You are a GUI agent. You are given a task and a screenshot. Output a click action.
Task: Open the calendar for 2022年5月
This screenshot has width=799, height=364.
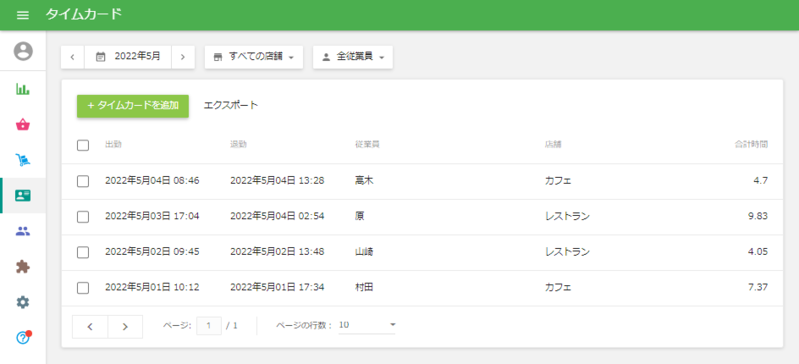pyautogui.click(x=128, y=57)
